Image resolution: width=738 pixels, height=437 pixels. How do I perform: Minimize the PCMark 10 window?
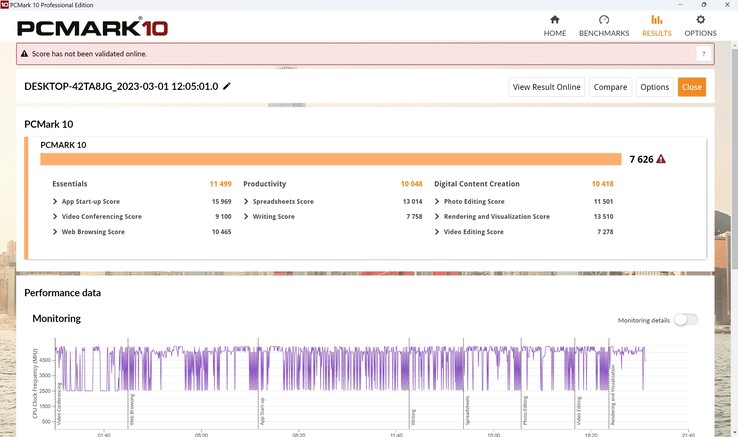(x=680, y=5)
